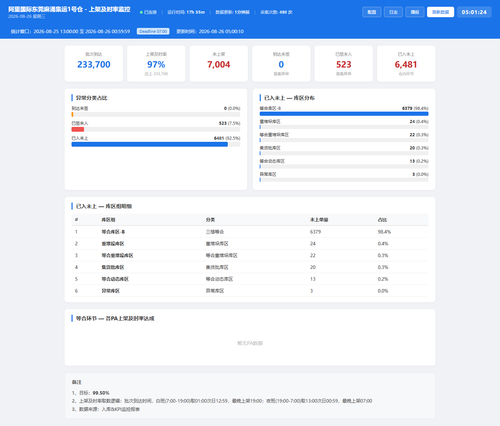500x426 pixels.
Task: Click the 占比 table column header
Action: (x=382, y=220)
